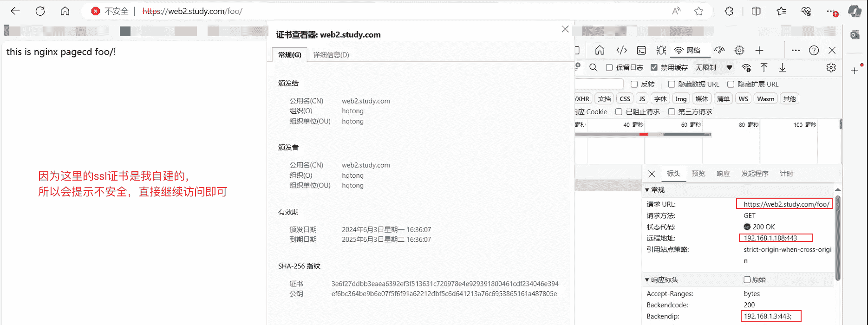The image size is (868, 325).
Task: Start Read Aloud from the address bar
Action: tap(676, 11)
